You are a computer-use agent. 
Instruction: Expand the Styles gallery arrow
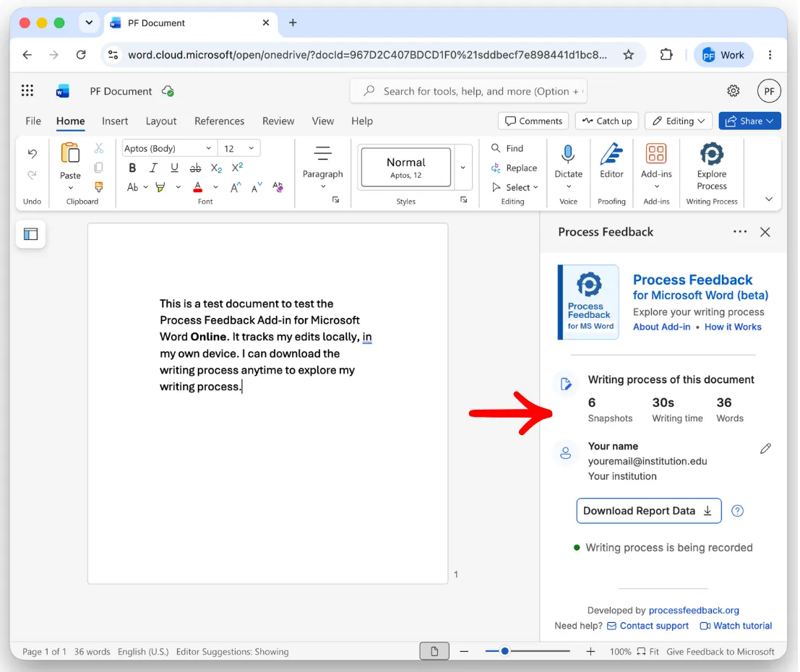pyautogui.click(x=463, y=168)
